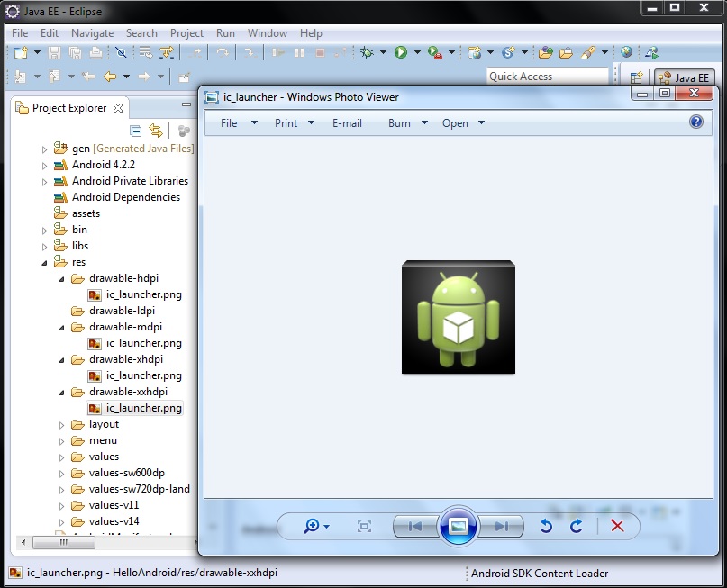
Task: Start the slideshow in Photo Viewer
Action: pos(458,526)
